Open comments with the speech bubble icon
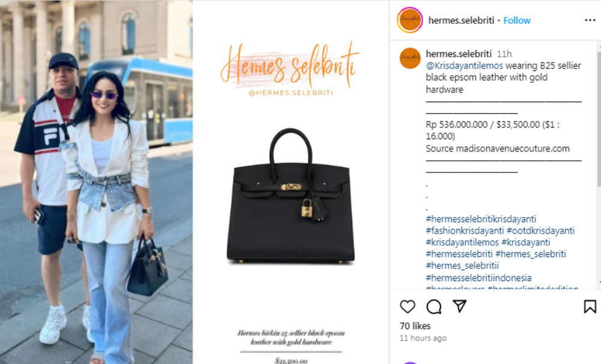 434,306
